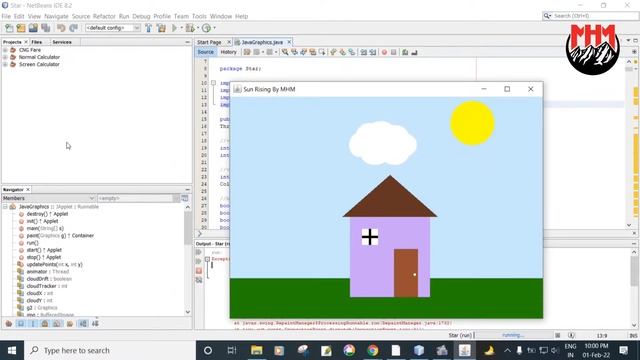Expand the CNG Fare project node
The height and width of the screenshot is (360, 640).
tap(5, 50)
